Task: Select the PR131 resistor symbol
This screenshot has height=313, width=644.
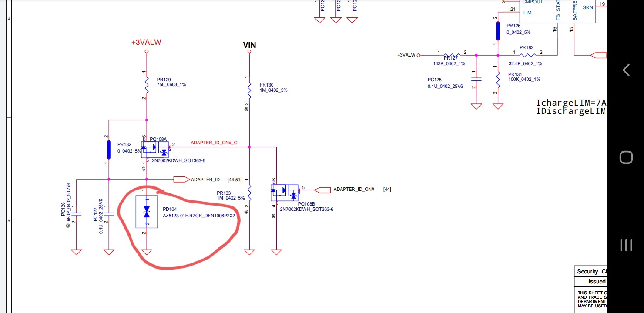Action: click(x=498, y=79)
